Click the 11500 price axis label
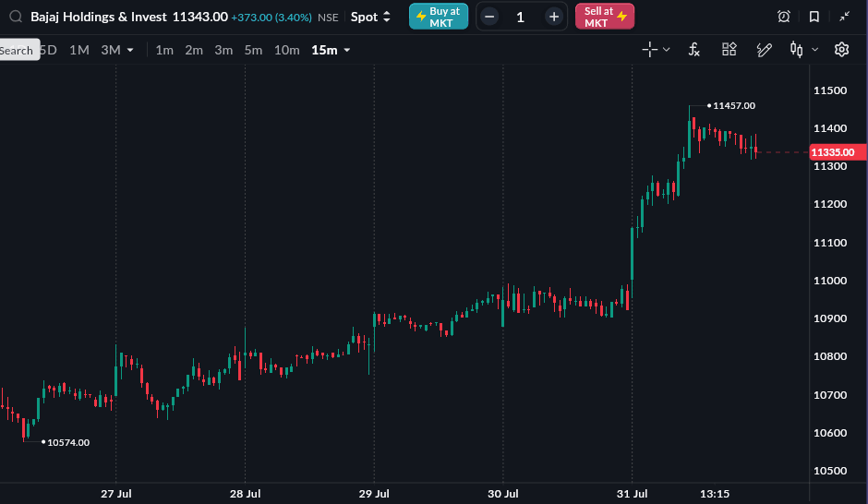 click(830, 90)
